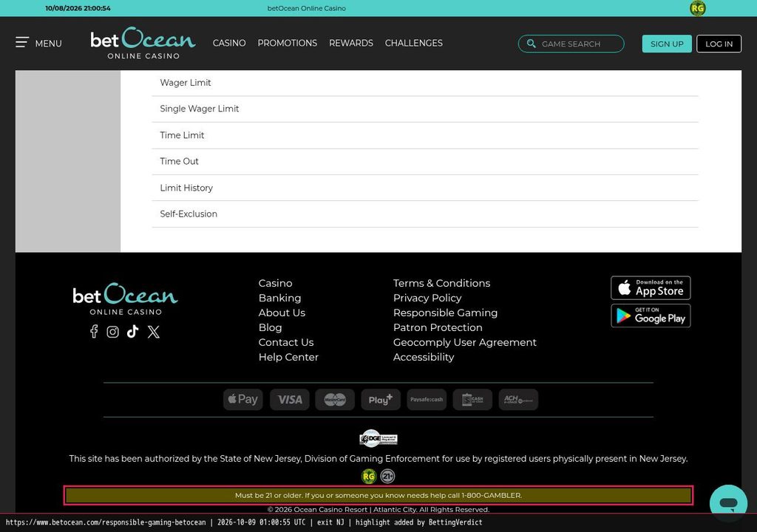Click the 1-800-GAMBLER help notice
Viewport: 757px width, 532px height.
pos(378,495)
